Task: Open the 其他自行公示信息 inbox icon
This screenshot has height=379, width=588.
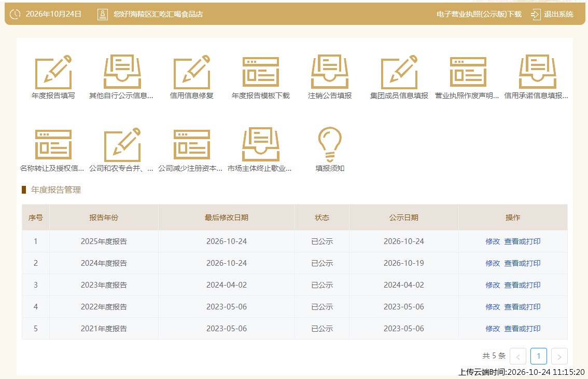Action: click(x=122, y=72)
